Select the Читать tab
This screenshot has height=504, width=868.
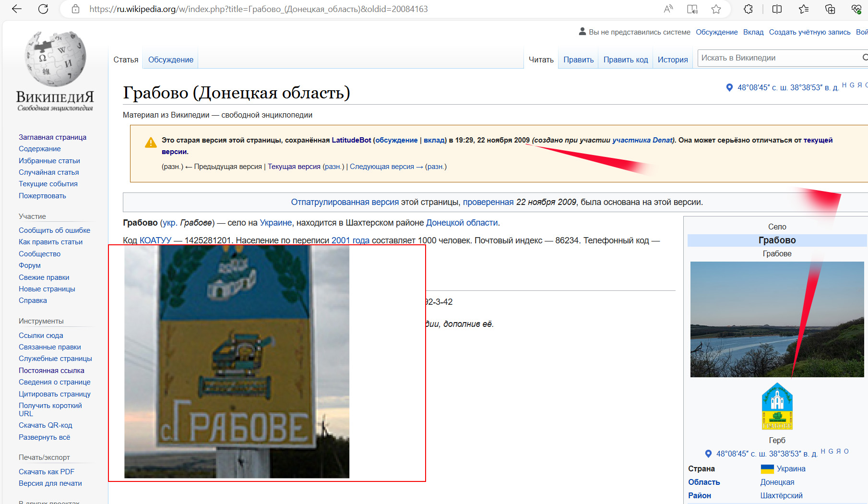[541, 60]
